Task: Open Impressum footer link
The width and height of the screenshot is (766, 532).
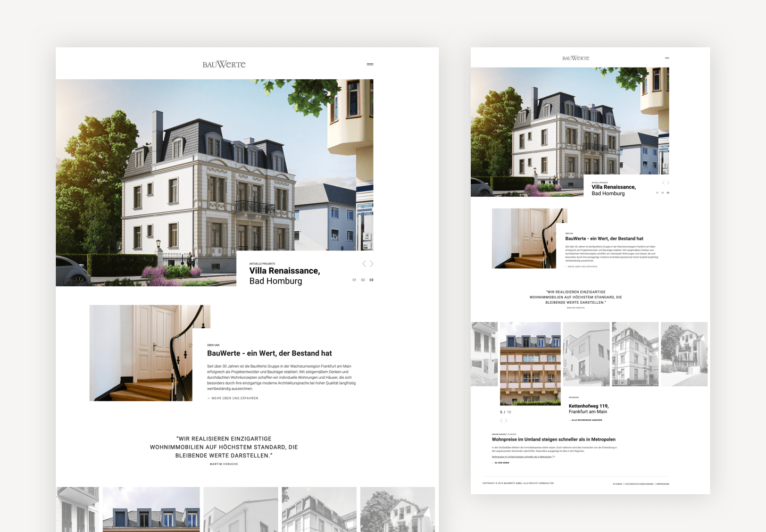Action: point(663,484)
